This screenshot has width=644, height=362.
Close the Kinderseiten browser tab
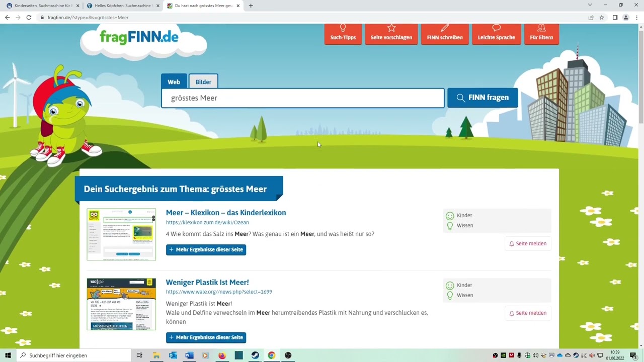(x=77, y=6)
